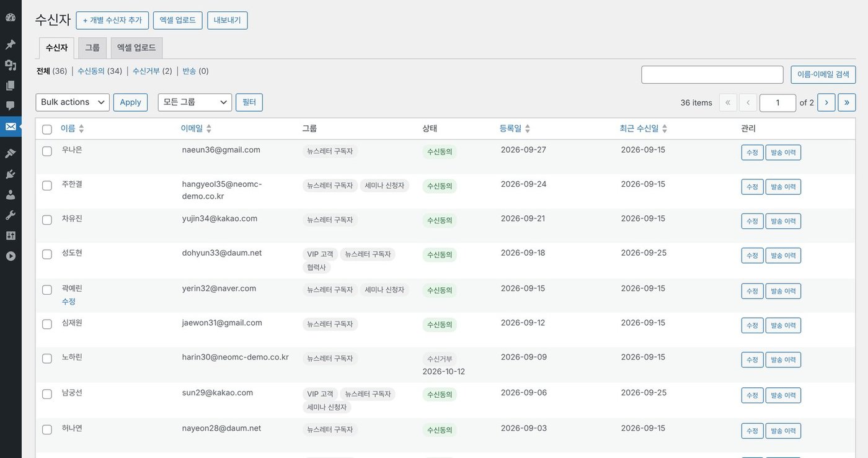The width and height of the screenshot is (868, 458).
Task: Open the Media library sidebar icon
Action: pyautogui.click(x=11, y=65)
